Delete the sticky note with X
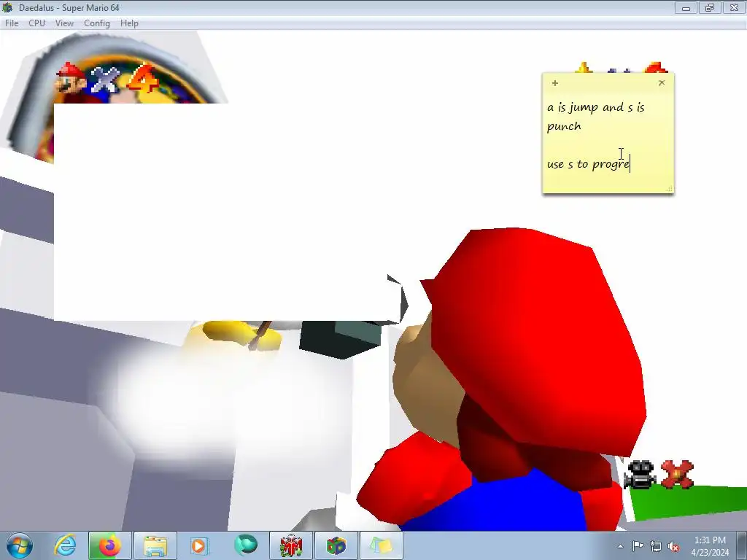The image size is (747, 560). click(661, 83)
